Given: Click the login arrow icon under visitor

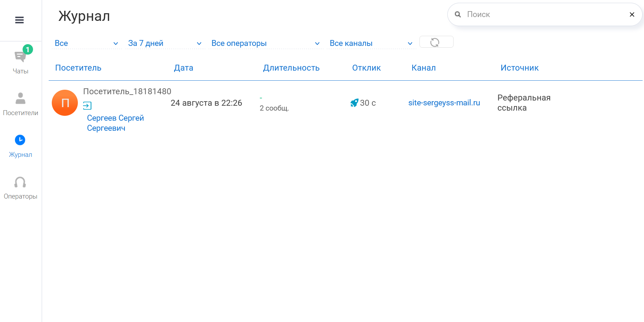Looking at the screenshot, I should coord(87,106).
